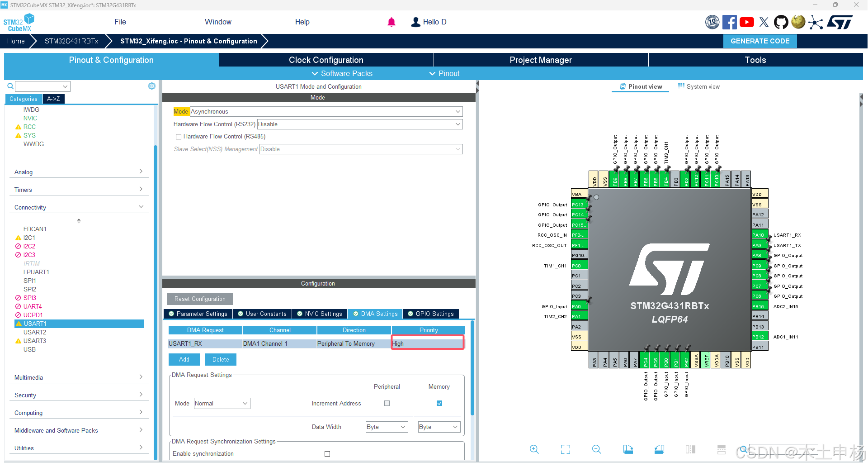Add a new DMA request
This screenshot has height=467, width=868.
point(184,360)
